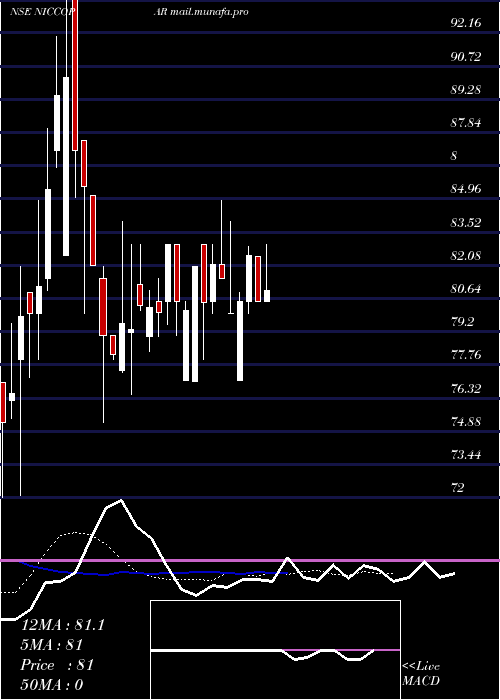Viewport: 500px width, 700px height.
Task: Click the last white candlestick on the right
Action: [267, 296]
